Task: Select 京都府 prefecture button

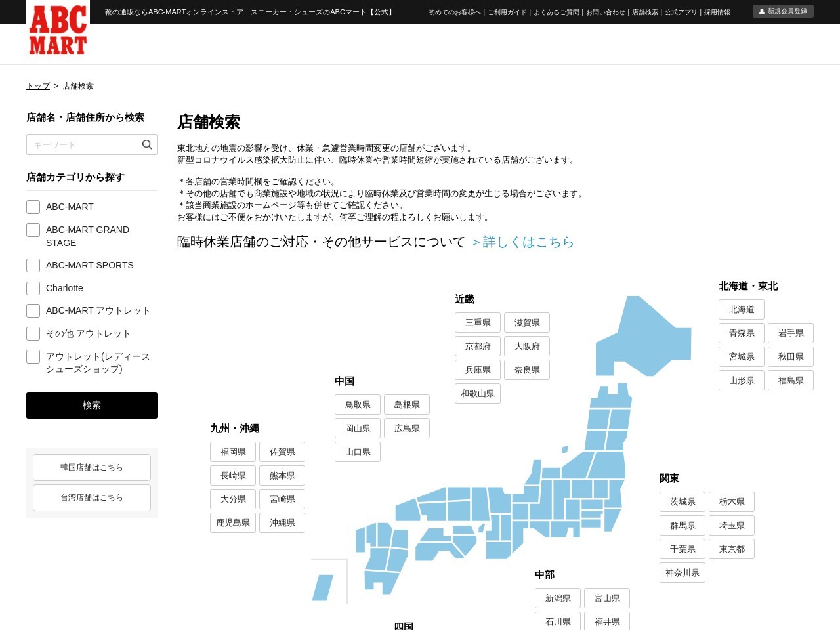Action: pyautogui.click(x=478, y=346)
